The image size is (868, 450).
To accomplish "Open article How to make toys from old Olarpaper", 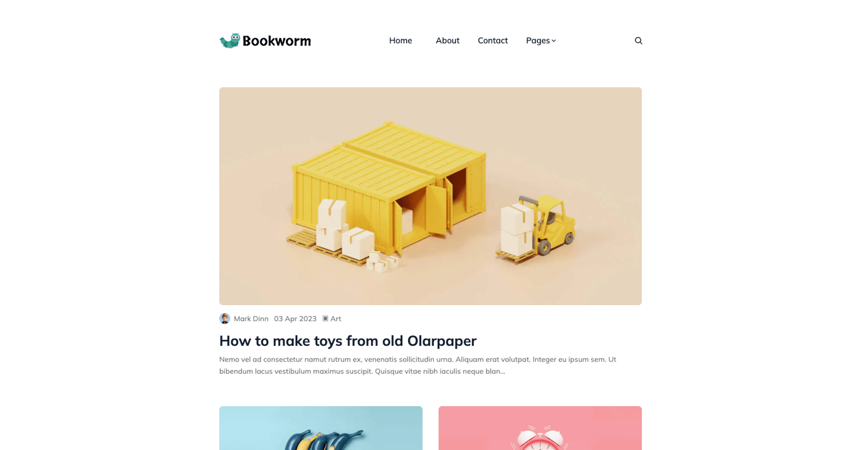I will tap(348, 341).
